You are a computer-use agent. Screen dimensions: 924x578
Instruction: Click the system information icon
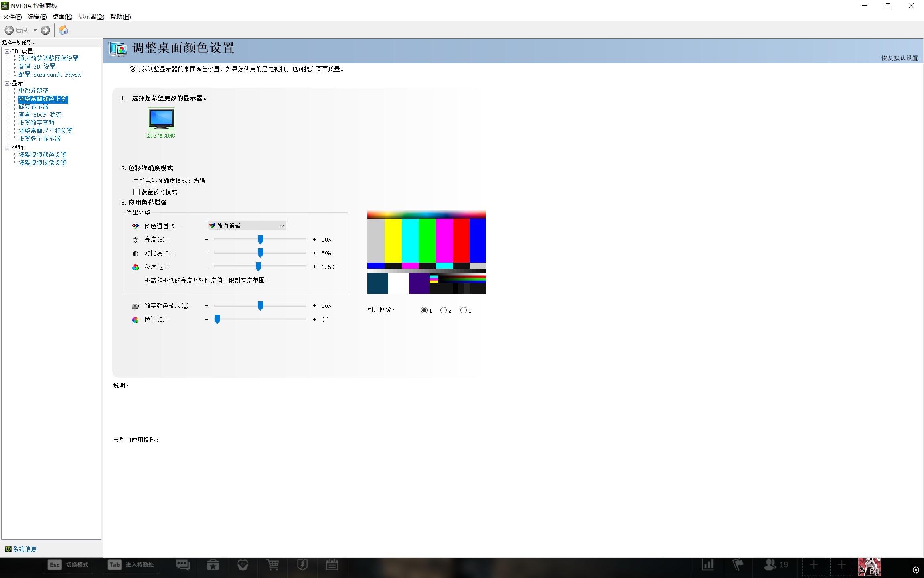[x=8, y=549]
